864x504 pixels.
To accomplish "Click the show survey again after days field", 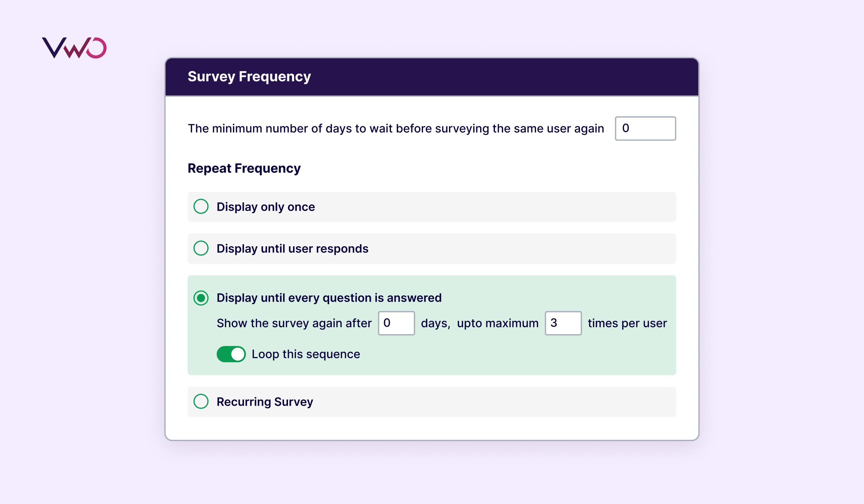I will point(396,323).
